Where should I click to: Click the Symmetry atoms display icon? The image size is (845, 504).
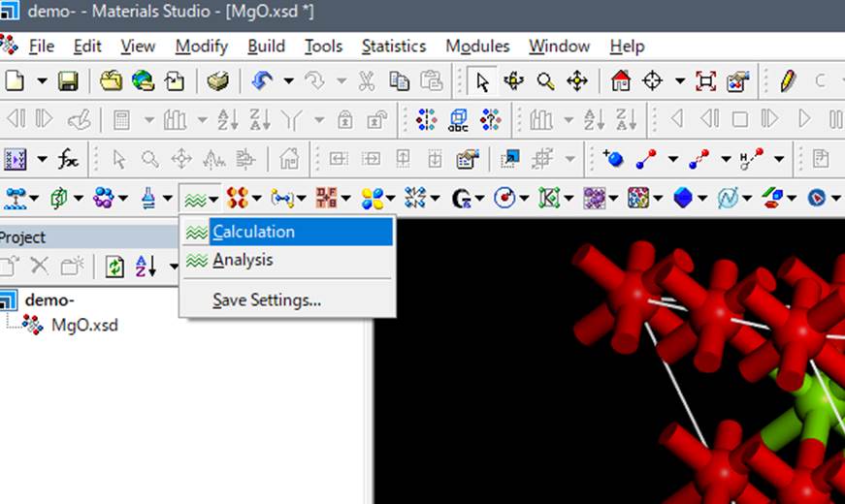point(426,119)
